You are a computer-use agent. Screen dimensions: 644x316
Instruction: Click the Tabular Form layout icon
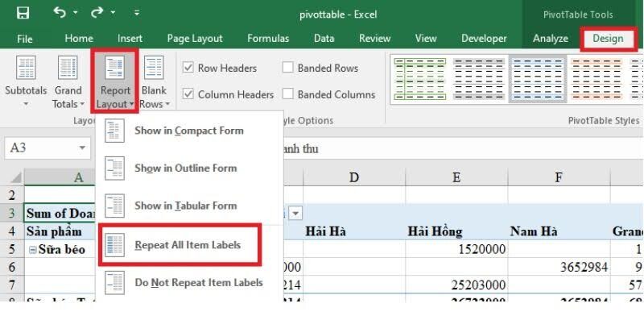coord(114,206)
